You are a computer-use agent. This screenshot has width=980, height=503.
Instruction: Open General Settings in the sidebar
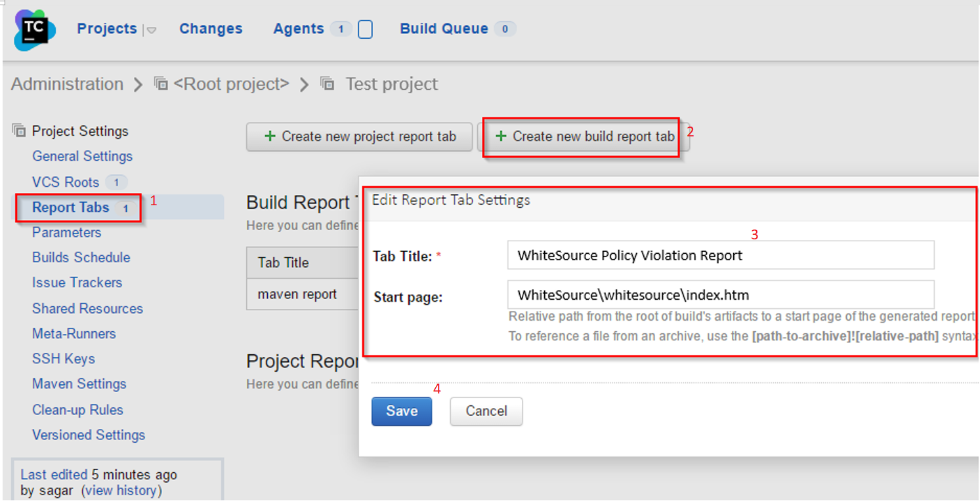click(x=82, y=156)
